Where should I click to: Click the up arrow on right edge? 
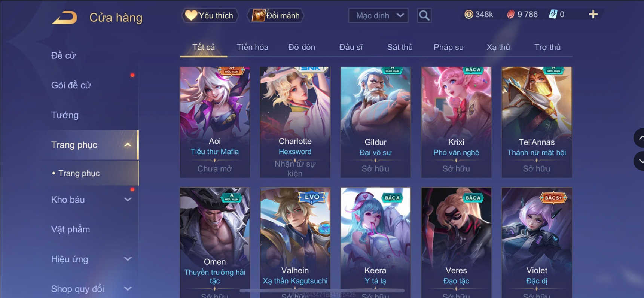point(640,138)
